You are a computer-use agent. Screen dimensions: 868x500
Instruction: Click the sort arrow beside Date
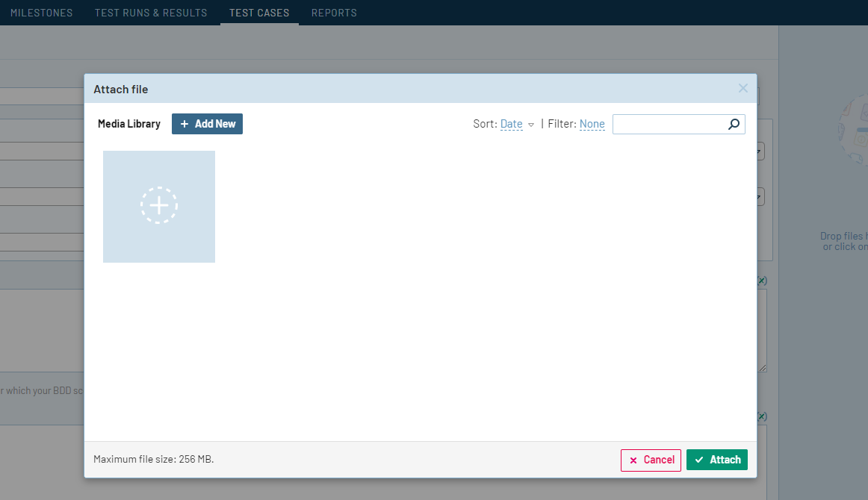(531, 125)
